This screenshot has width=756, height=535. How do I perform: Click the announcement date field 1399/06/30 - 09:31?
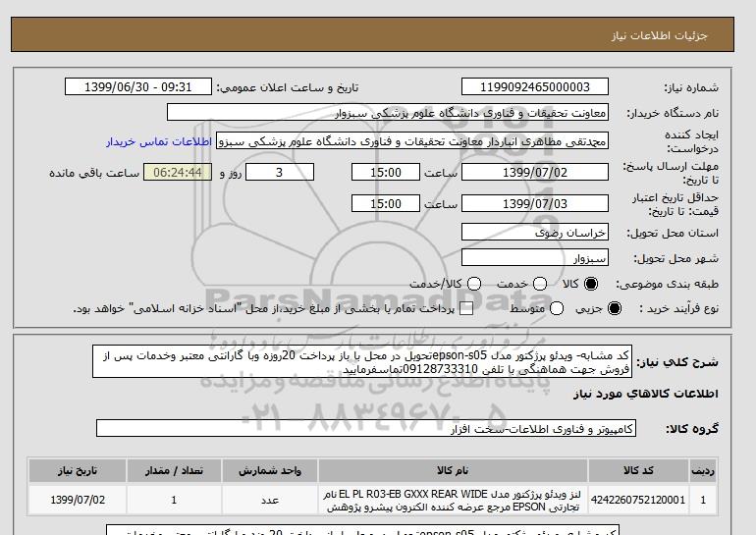point(137,87)
